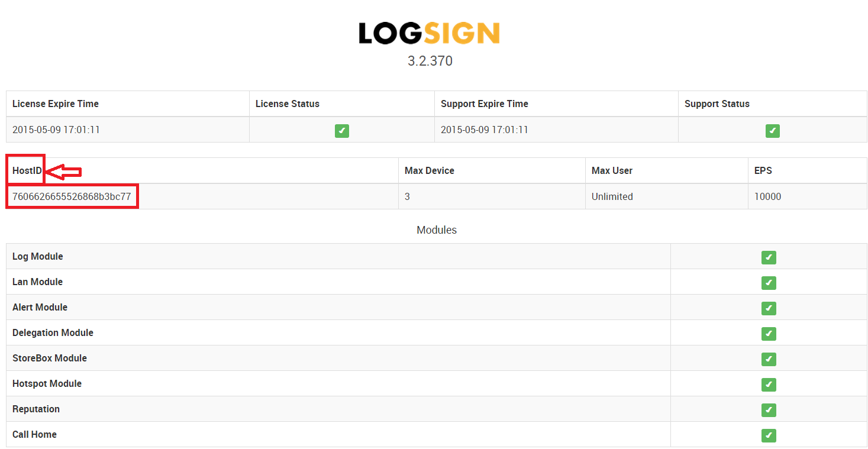The image size is (868, 449).
Task: Select the license expiry date under License Expire Time
Action: pos(56,130)
